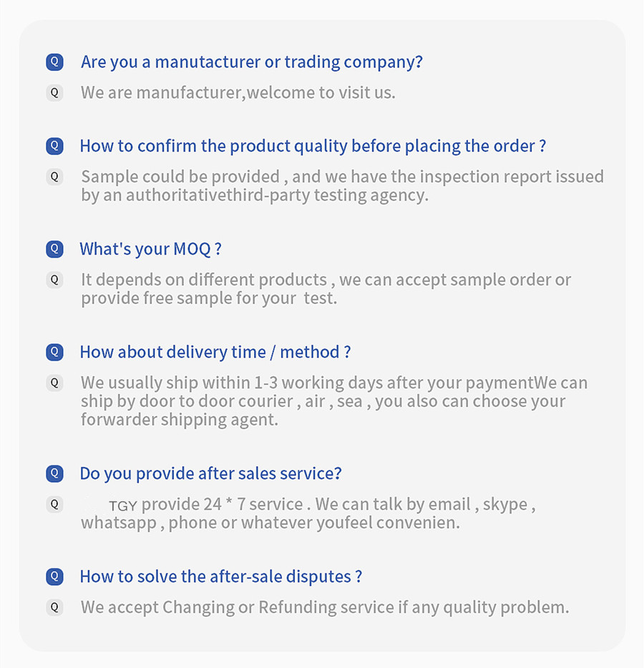Select 'How to solve the after-sale disputes ?' heading
This screenshot has height=668, width=644.
click(x=221, y=577)
